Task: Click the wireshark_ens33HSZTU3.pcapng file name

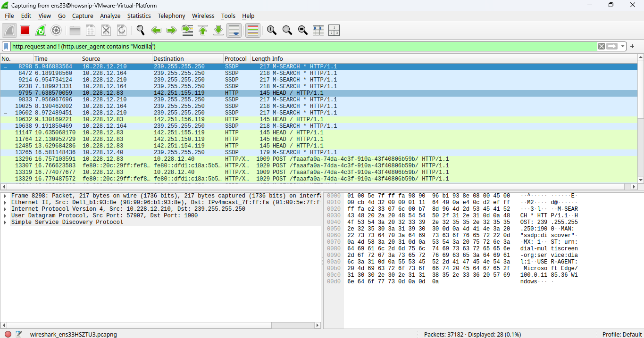Action: (x=73, y=334)
